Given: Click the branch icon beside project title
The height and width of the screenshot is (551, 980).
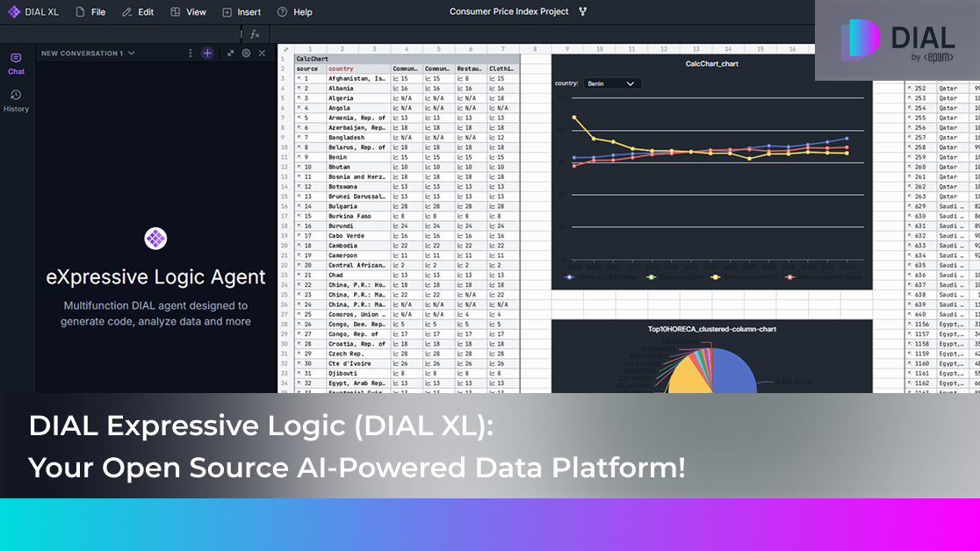Looking at the screenshot, I should coord(582,11).
